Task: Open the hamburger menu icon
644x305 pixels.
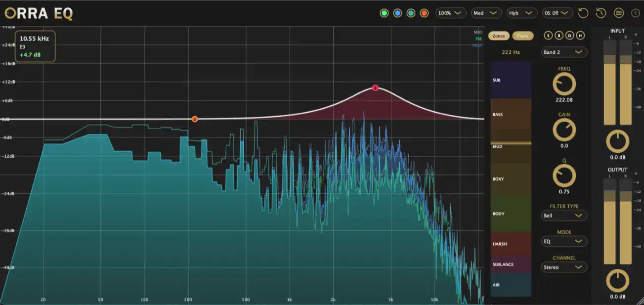Action: coord(619,13)
